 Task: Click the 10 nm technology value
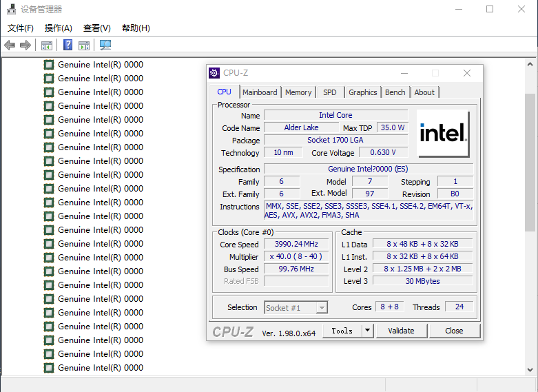(x=283, y=152)
